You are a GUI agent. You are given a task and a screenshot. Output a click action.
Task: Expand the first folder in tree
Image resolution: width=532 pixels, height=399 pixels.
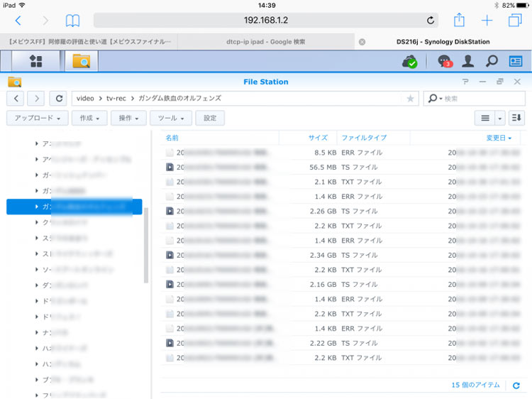[x=36, y=143]
